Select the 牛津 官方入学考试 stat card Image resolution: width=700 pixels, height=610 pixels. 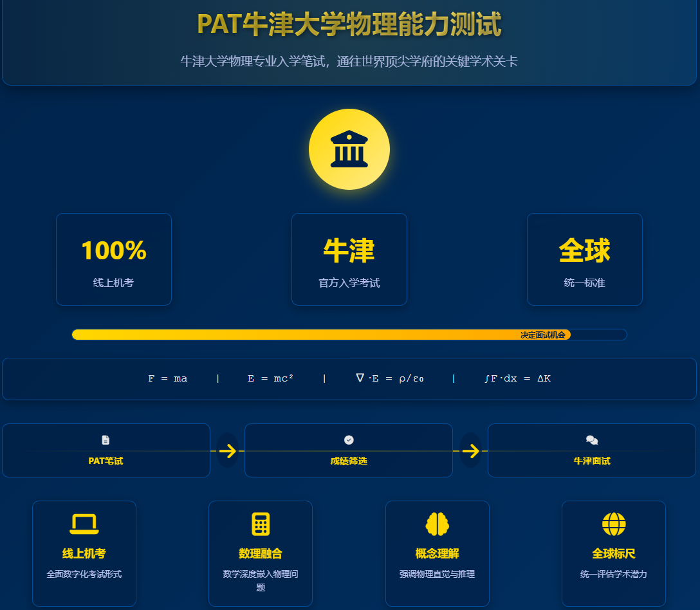pyautogui.click(x=349, y=259)
